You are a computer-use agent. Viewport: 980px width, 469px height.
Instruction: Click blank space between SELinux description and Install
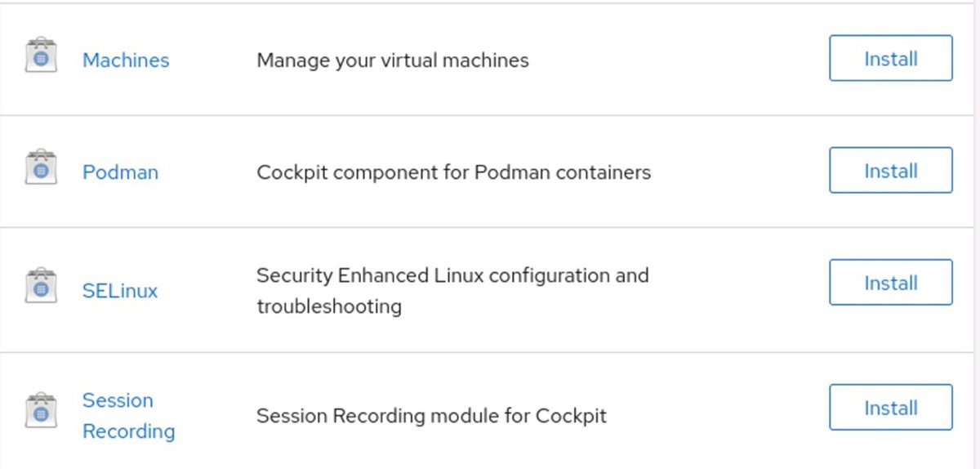pos(739,291)
